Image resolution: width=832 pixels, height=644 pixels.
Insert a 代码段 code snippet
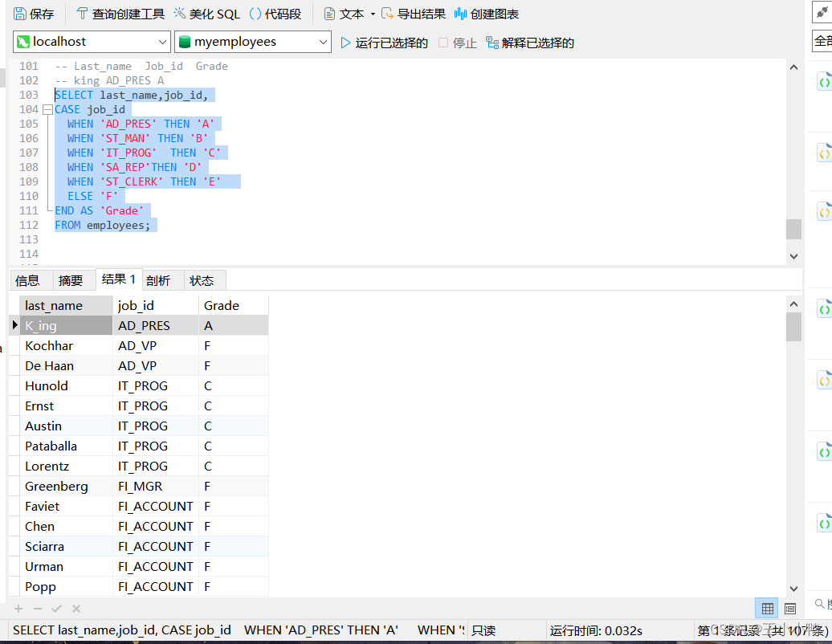(x=275, y=14)
